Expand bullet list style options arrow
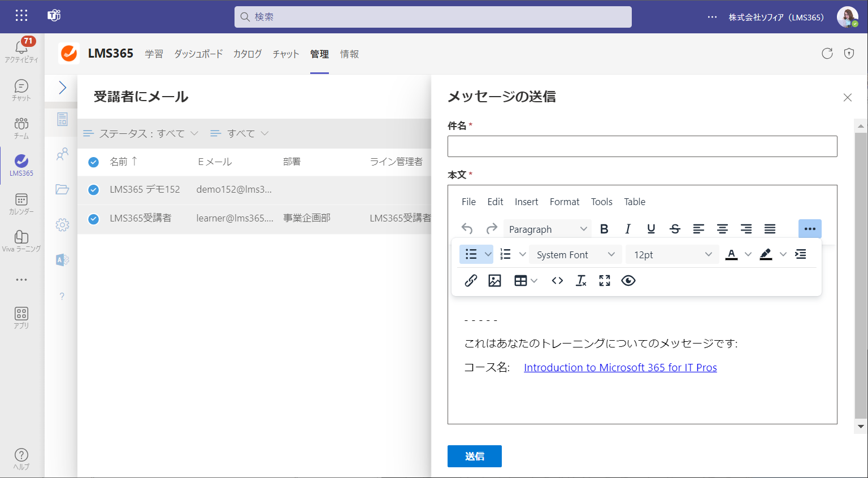This screenshot has height=478, width=868. [x=488, y=254]
